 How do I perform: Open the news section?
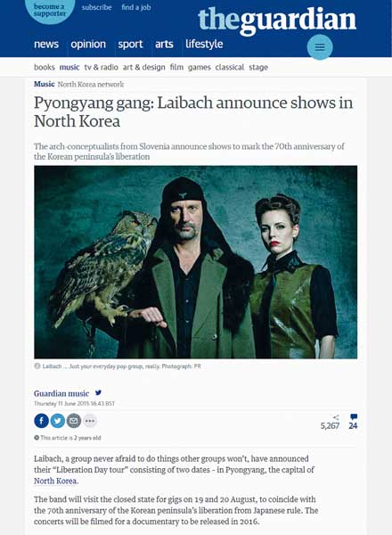[x=46, y=44]
